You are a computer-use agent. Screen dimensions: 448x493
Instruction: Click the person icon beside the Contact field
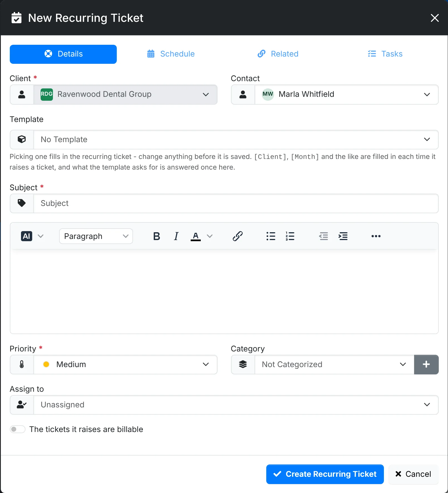243,94
